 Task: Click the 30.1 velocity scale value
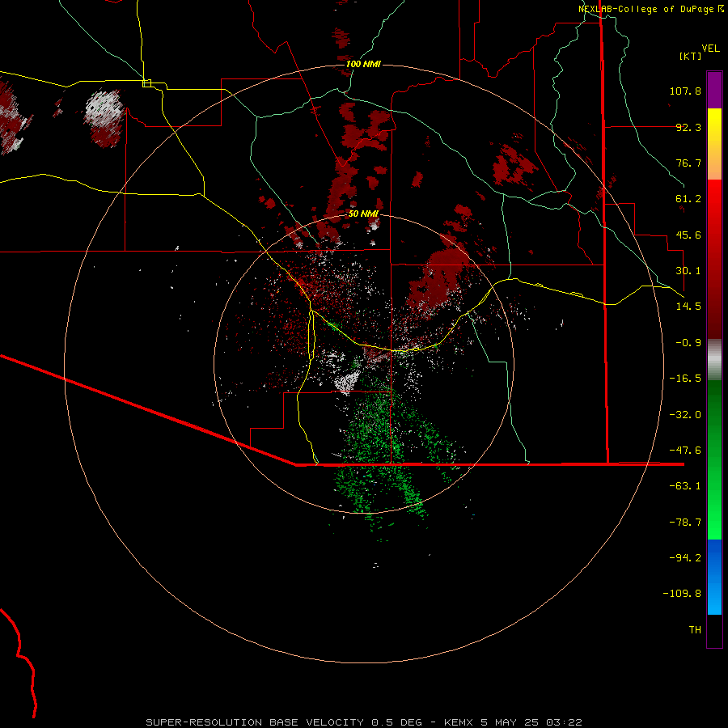point(688,271)
